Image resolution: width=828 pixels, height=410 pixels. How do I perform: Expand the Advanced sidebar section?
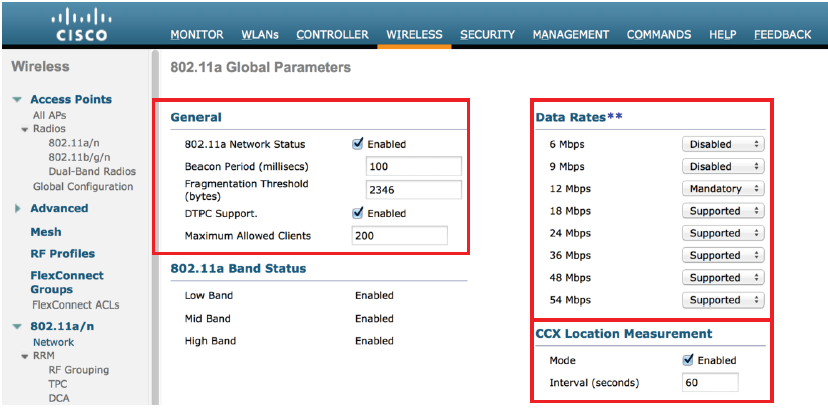pos(18,209)
